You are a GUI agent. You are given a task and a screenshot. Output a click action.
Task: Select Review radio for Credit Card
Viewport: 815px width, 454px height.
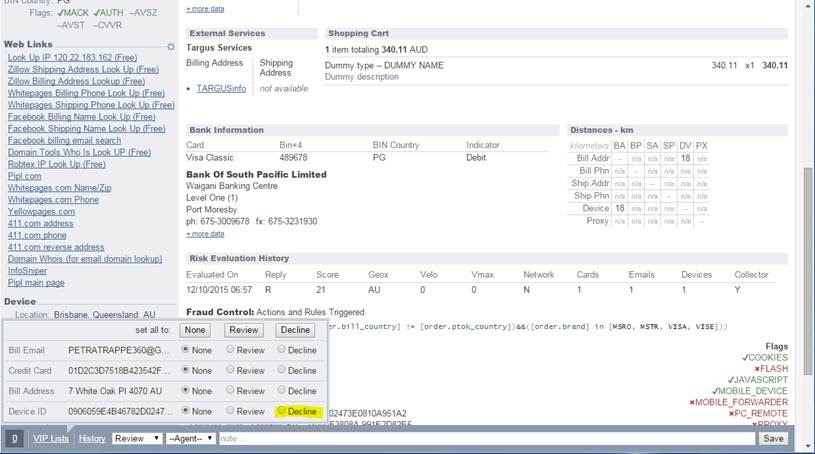pyautogui.click(x=230, y=370)
